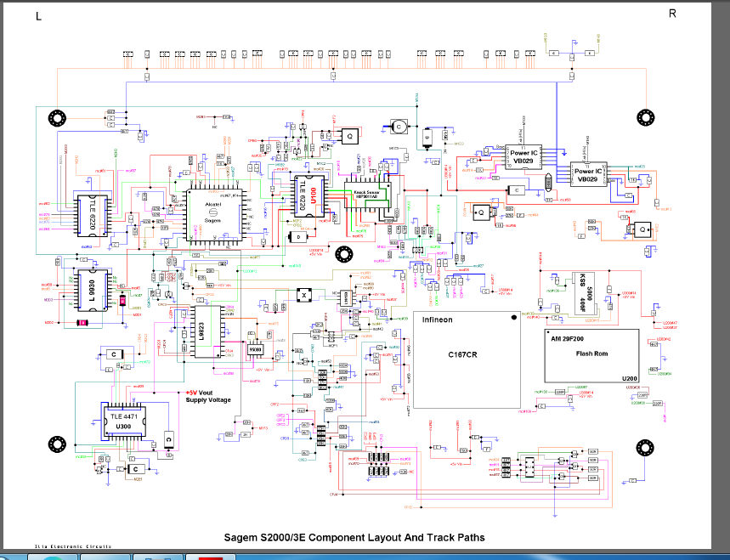Select the 95080 EEPROM chip
Image resolution: width=730 pixels, height=560 pixels.
point(255,349)
